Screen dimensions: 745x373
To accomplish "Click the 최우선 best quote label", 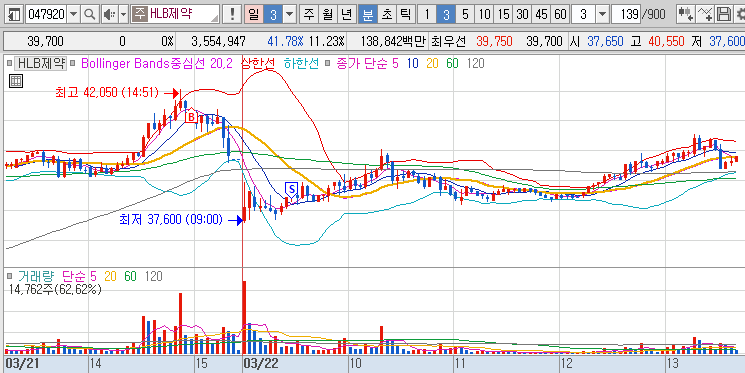I will (449, 41).
